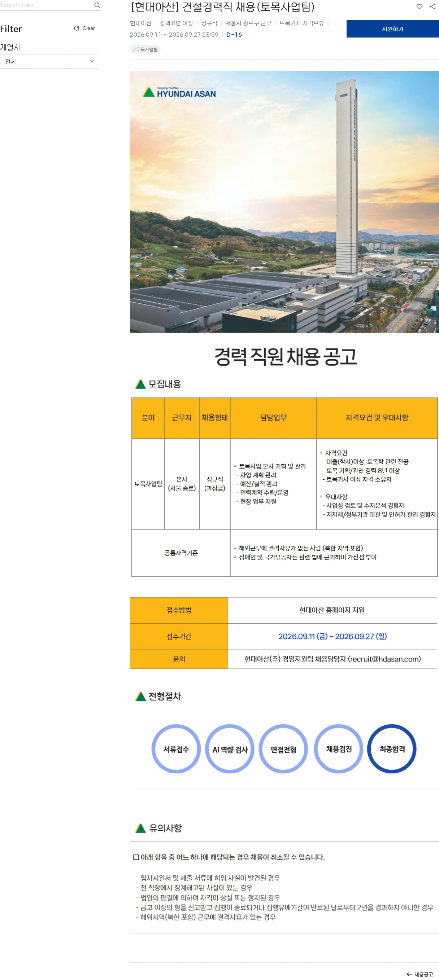Click the 접수방법 label cell
Screen dimensions: 439x980
pos(179,610)
